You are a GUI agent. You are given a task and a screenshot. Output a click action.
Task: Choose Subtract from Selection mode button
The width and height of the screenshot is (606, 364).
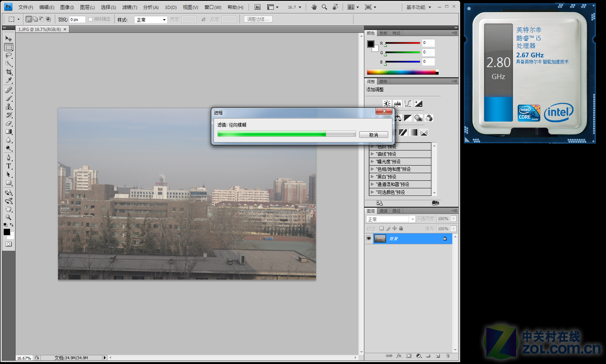(42, 19)
